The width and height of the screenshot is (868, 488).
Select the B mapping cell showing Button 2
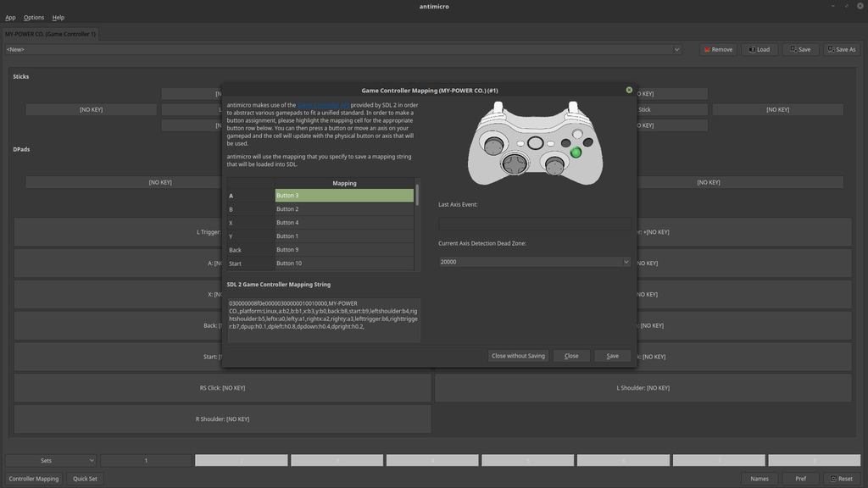[x=343, y=208]
